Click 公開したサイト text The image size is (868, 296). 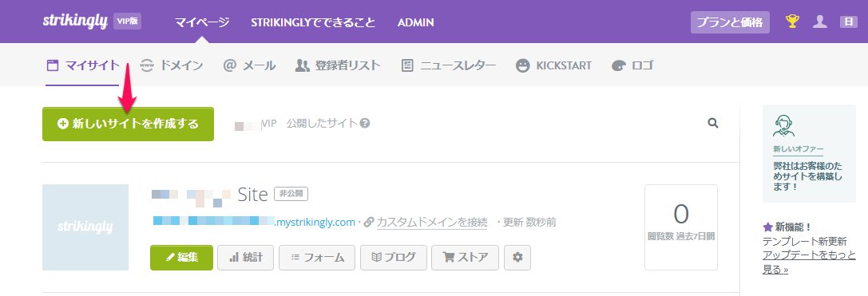tap(322, 124)
